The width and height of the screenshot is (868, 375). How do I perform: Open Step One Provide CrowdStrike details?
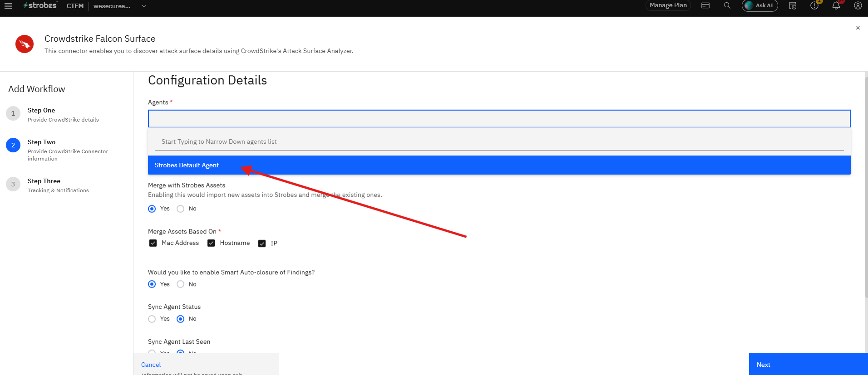63,115
